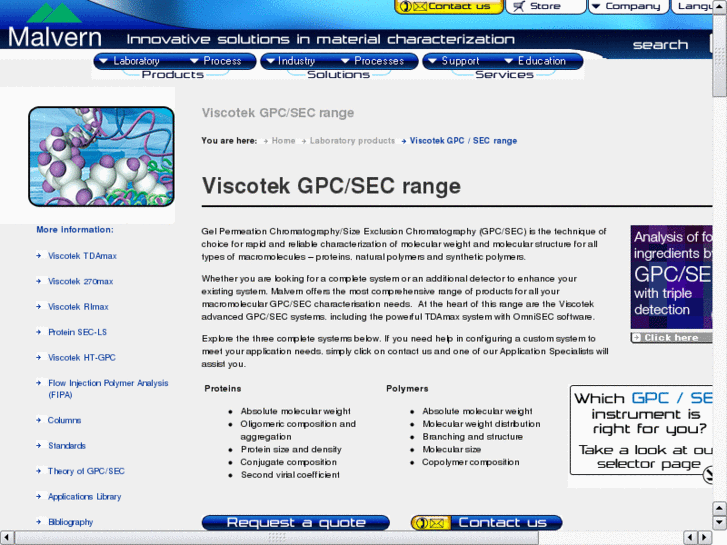Open the Columns sidebar link
This screenshot has height=545, width=727.
coord(64,420)
